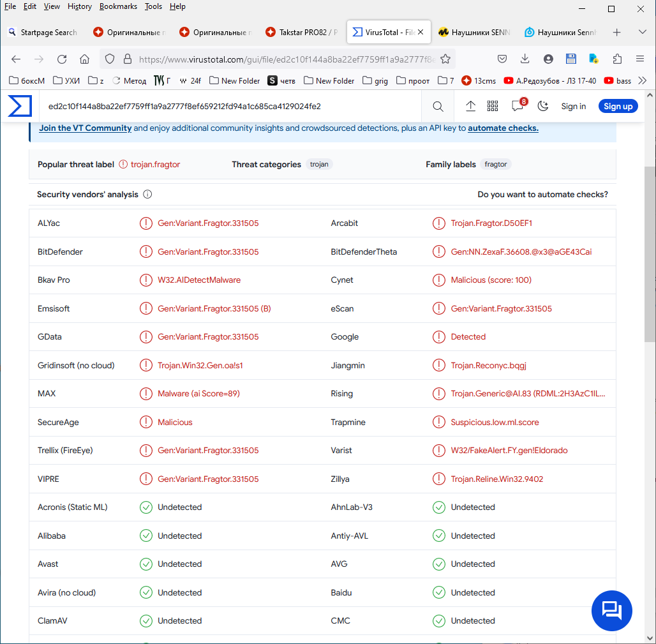Open a new tab with plus button
This screenshot has height=644, width=656.
pos(616,32)
